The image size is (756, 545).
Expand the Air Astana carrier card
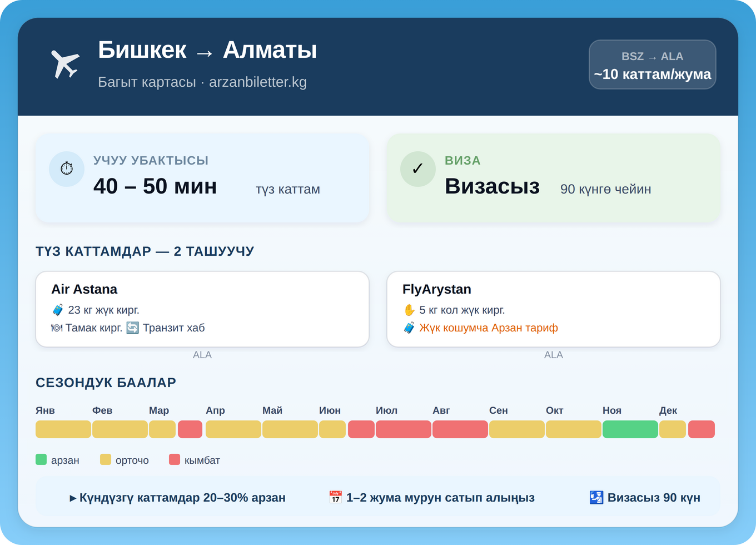(202, 309)
